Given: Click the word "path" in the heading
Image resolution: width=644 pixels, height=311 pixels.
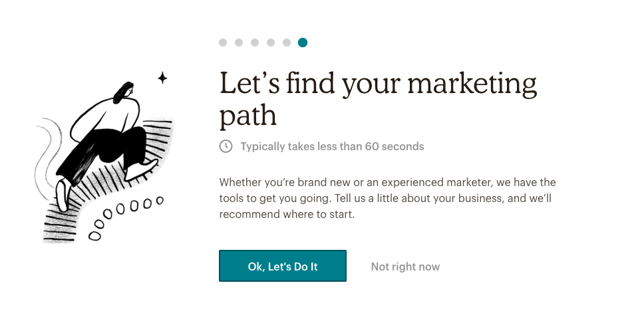Looking at the screenshot, I should click(x=247, y=116).
